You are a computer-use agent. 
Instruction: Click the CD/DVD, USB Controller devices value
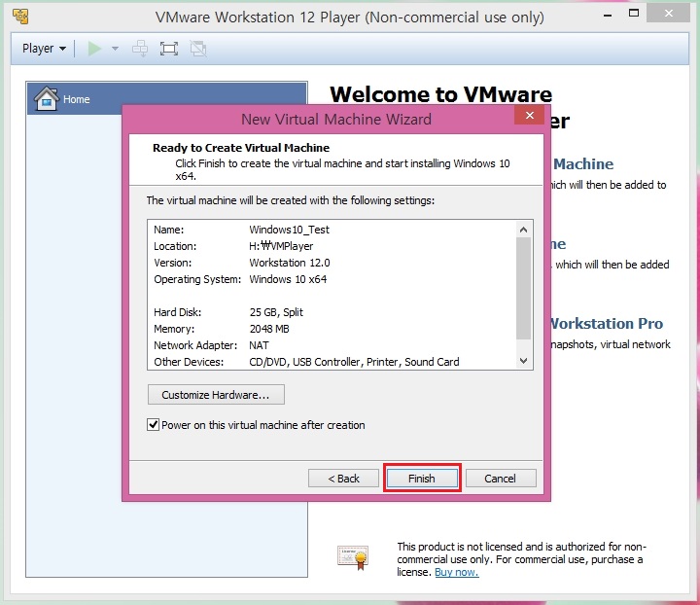(355, 362)
